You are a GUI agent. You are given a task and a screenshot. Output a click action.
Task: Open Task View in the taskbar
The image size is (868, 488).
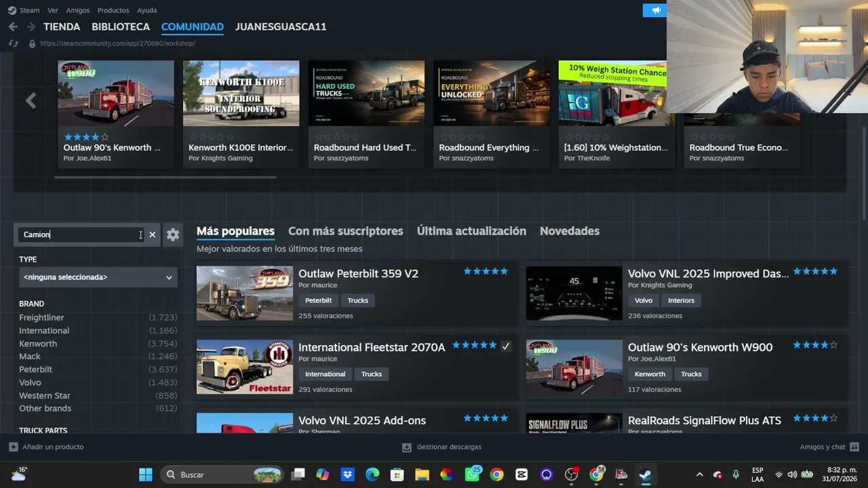(298, 474)
